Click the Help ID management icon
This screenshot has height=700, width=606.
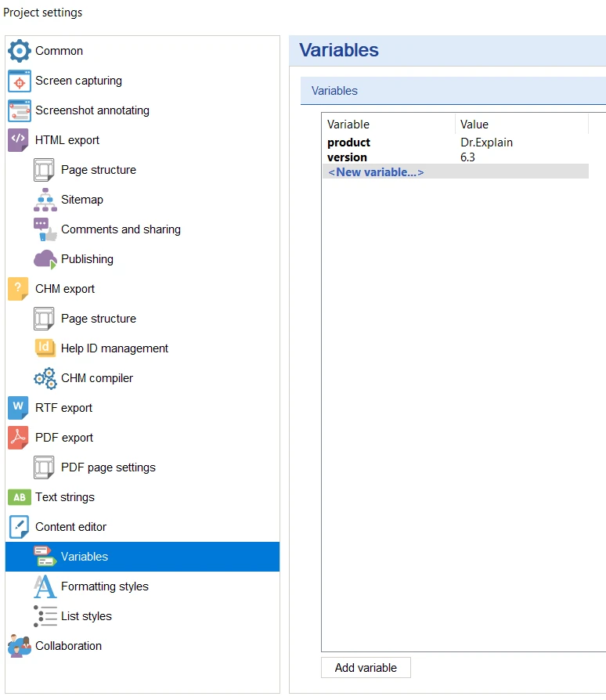tap(45, 348)
